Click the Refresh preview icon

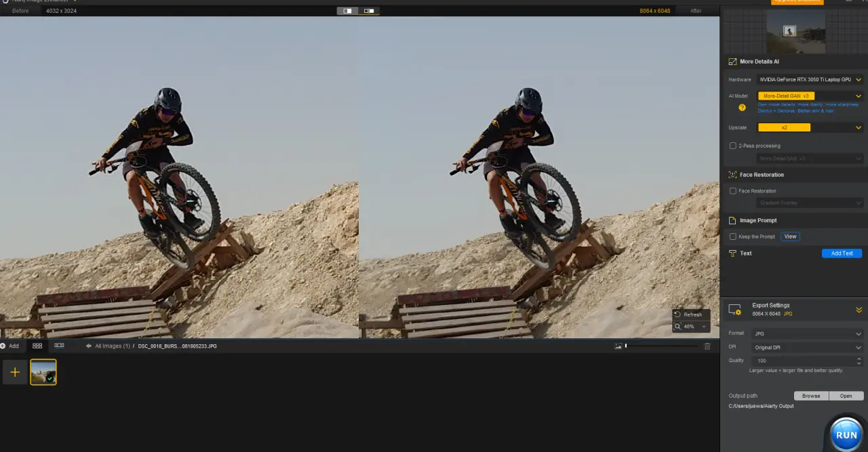(677, 314)
